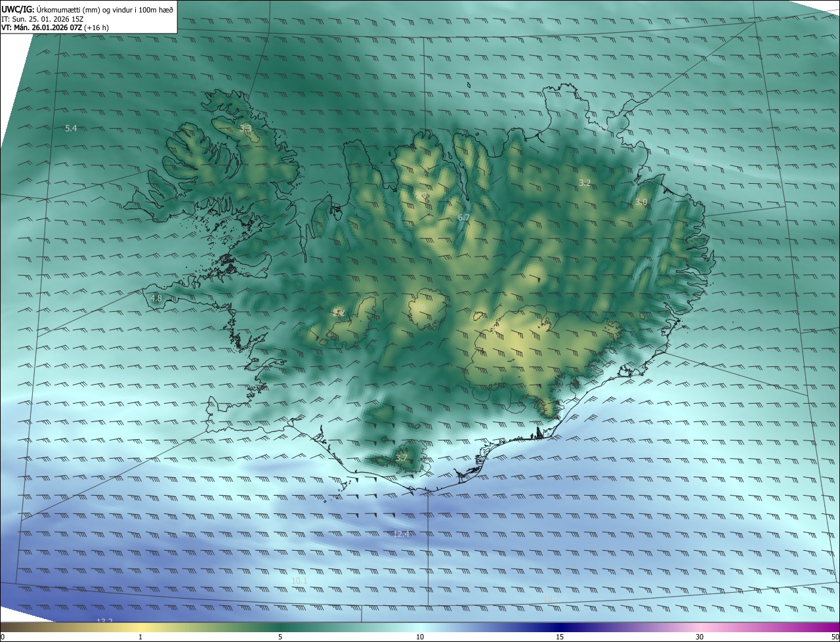Click the pale yellow section of the color bar
The image size is (840, 642).
[140, 627]
